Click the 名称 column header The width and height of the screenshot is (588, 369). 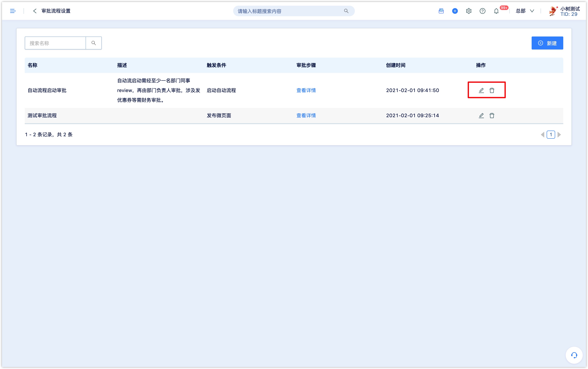tap(32, 65)
